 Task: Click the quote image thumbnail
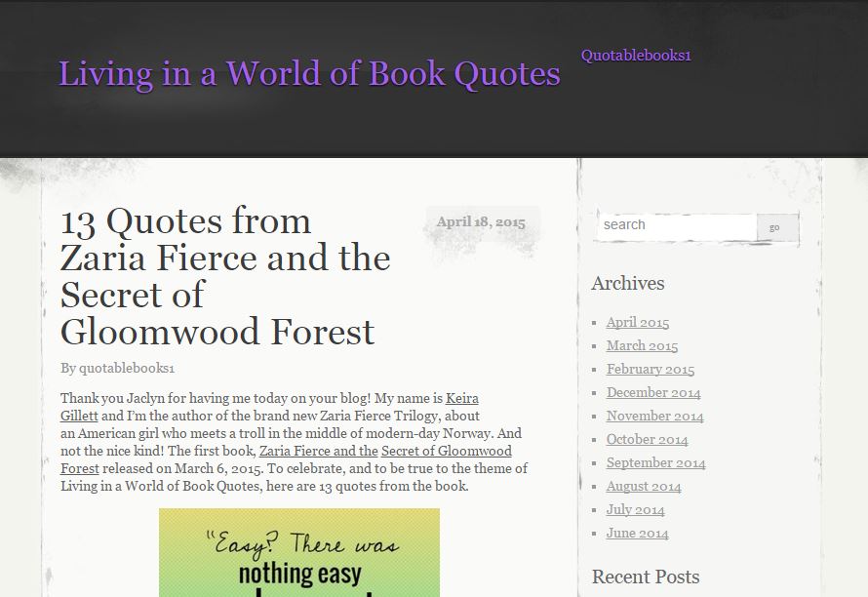(298, 552)
